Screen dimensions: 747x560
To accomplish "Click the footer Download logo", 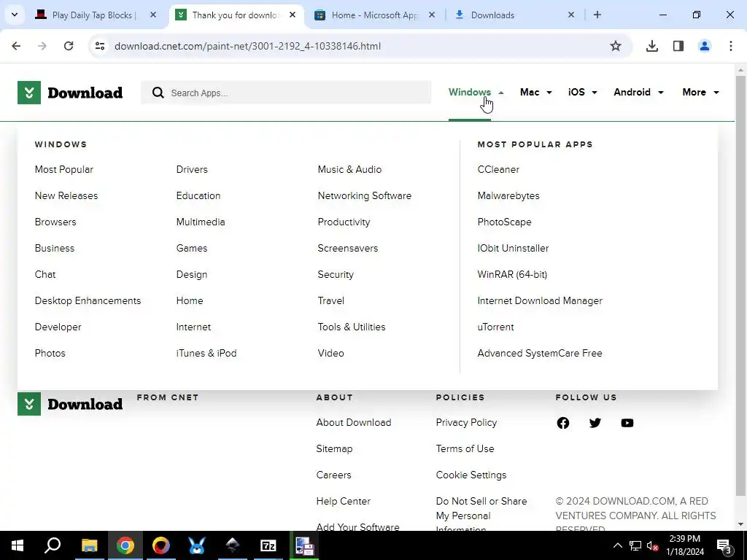I will coord(70,404).
